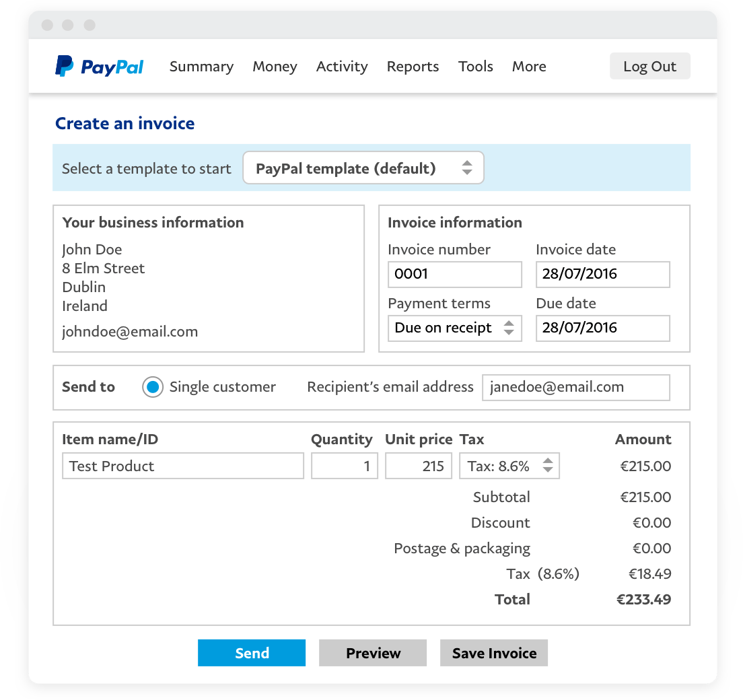Viewport: 743px width, 700px height.
Task: Click the PayPal logo
Action: point(100,67)
